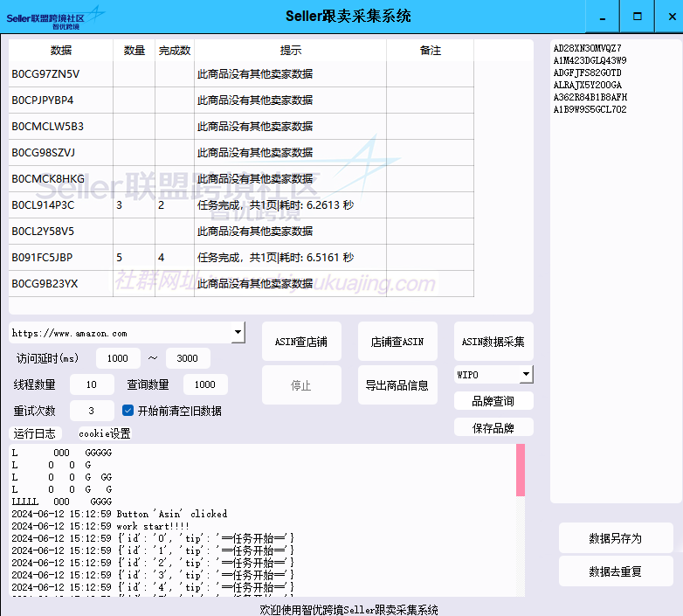
Task: Save data with 数据另存为
Action: tap(616, 538)
